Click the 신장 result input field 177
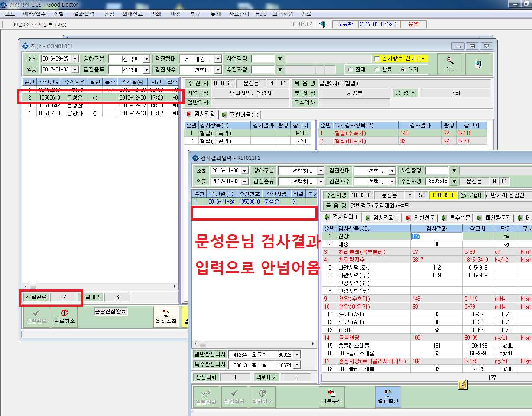The height and width of the screenshot is (416, 532). coord(436,236)
